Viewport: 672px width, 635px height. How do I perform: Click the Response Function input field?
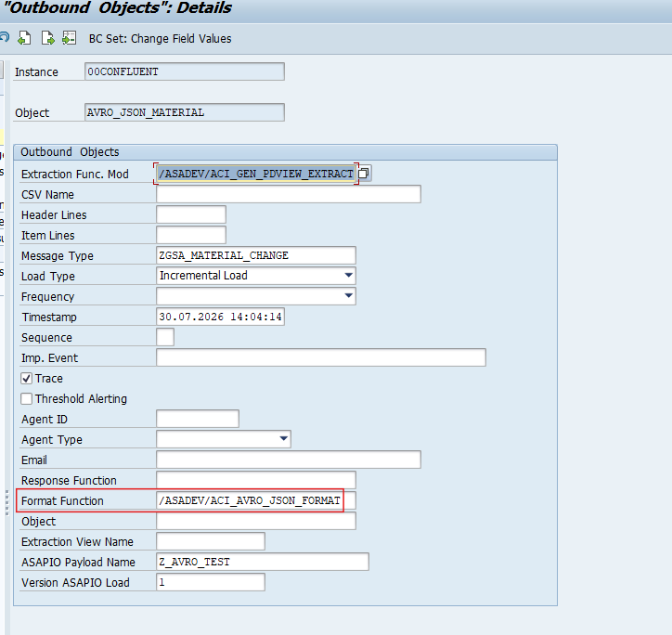(256, 480)
